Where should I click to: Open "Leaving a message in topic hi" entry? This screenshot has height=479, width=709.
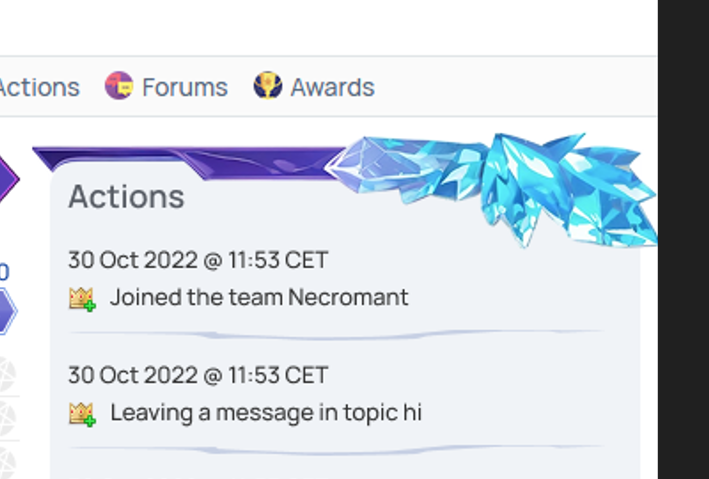(266, 412)
